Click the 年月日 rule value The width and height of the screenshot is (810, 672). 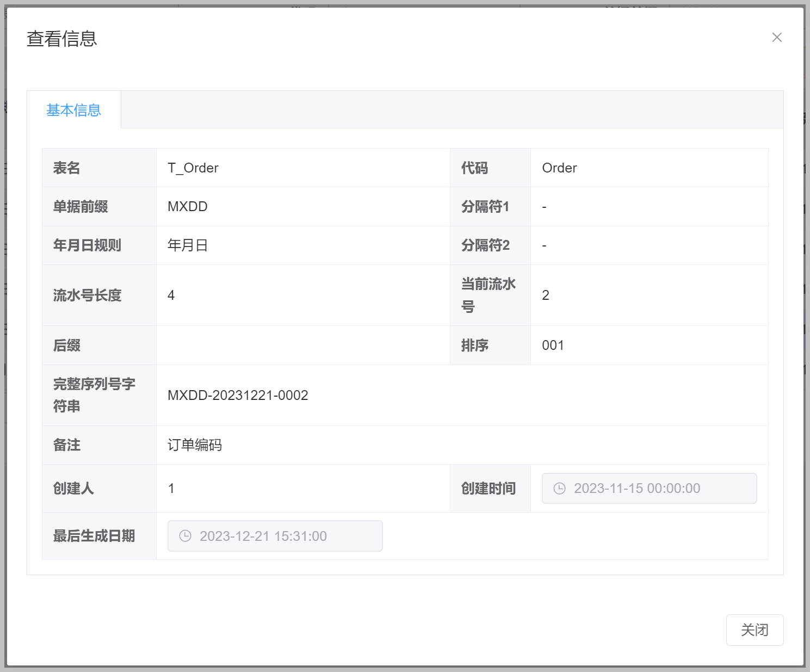click(188, 245)
